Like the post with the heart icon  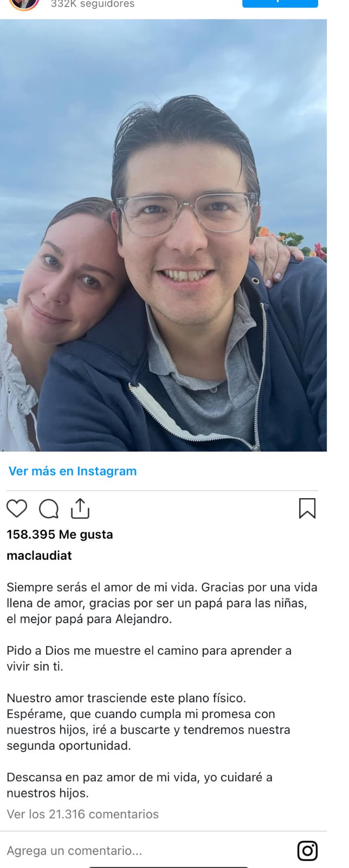point(17,508)
